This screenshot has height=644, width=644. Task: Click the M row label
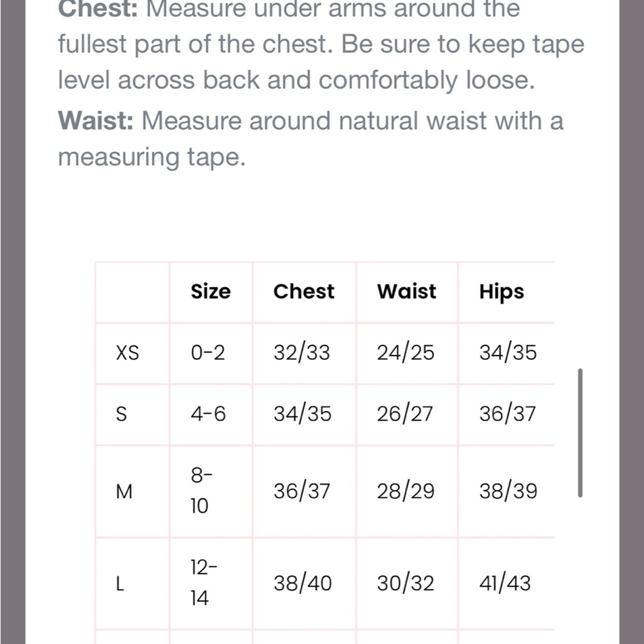point(124,491)
